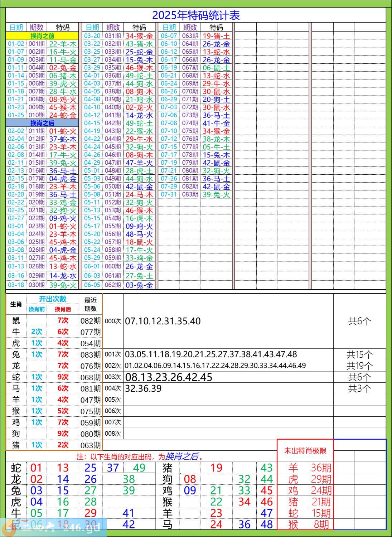Click the title 2025年特码统计表
The height and width of the screenshot is (537, 392).
[196, 15]
